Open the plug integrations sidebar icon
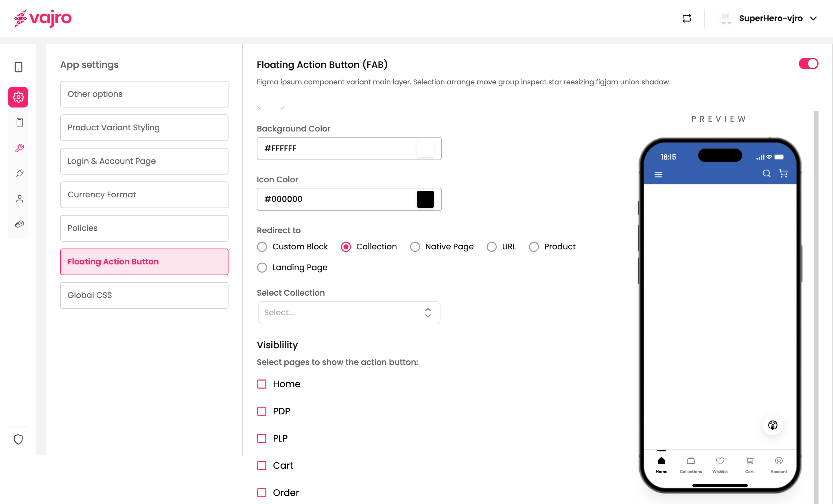833x504 pixels. (20, 173)
